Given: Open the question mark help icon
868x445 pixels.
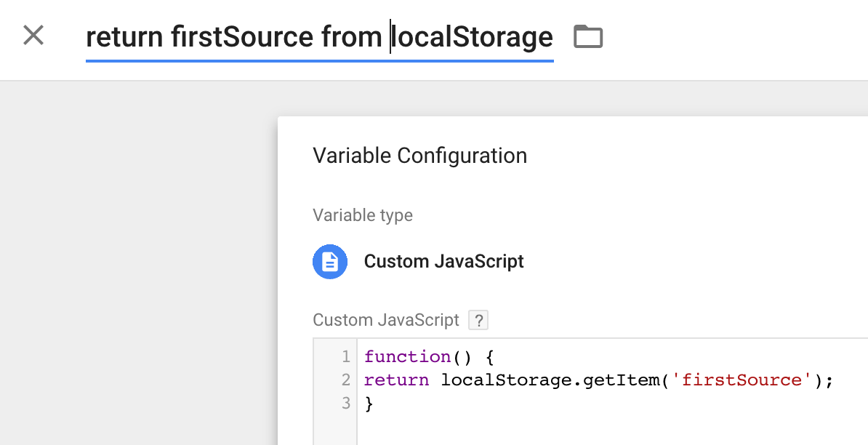Looking at the screenshot, I should coord(478,320).
